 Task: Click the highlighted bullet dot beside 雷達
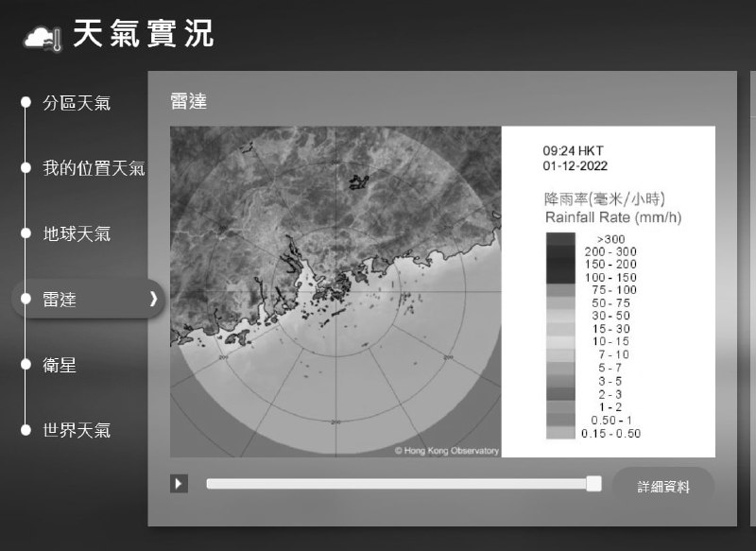pyautogui.click(x=26, y=299)
